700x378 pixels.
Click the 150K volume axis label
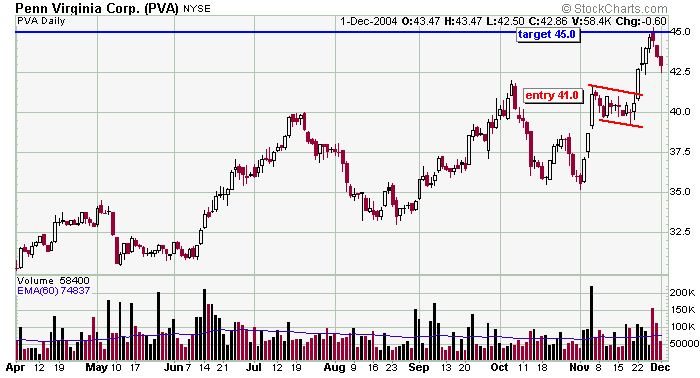point(683,310)
